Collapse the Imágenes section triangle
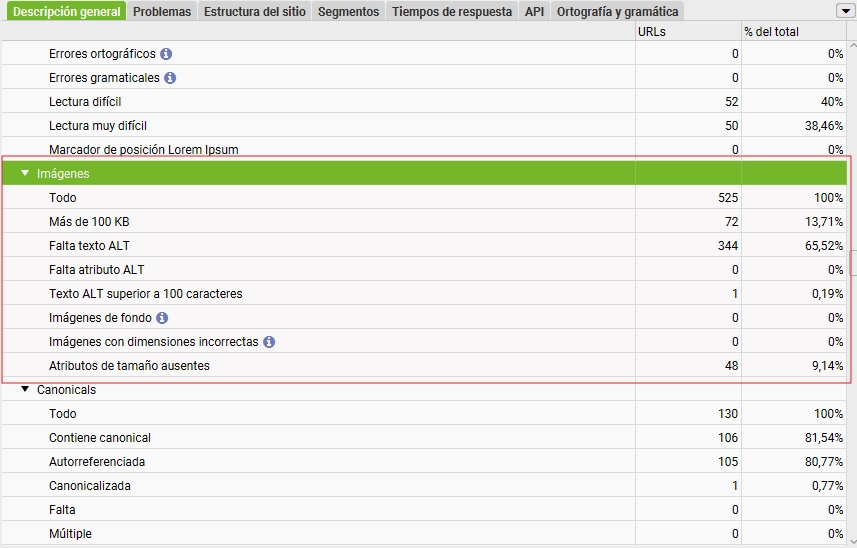Image resolution: width=857 pixels, height=548 pixels. (25, 173)
